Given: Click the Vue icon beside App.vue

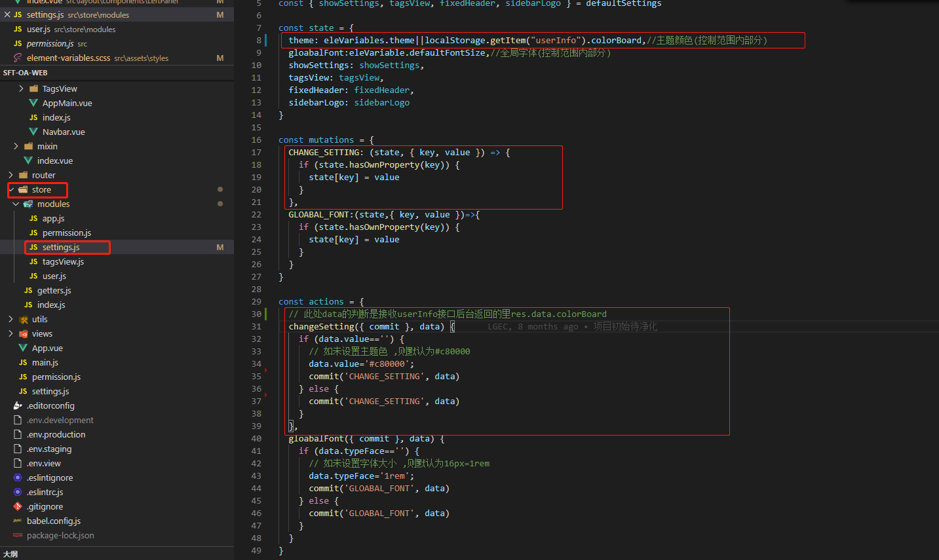Looking at the screenshot, I should (23, 348).
